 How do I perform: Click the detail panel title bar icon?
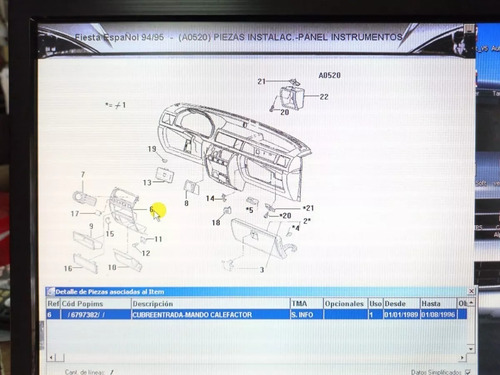pyautogui.click(x=51, y=292)
